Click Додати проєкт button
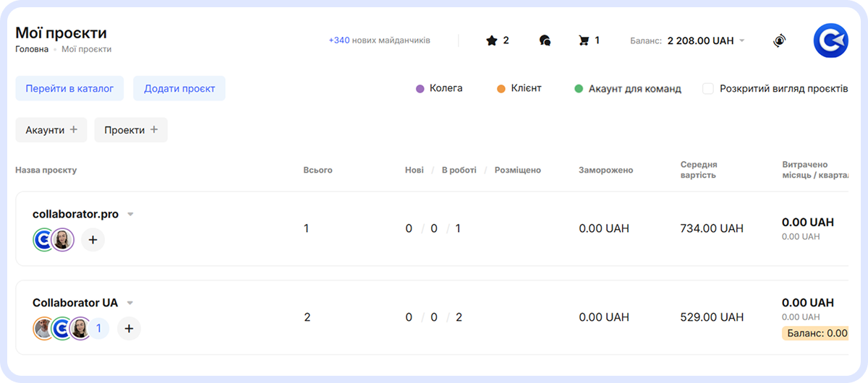868x383 pixels. (179, 89)
